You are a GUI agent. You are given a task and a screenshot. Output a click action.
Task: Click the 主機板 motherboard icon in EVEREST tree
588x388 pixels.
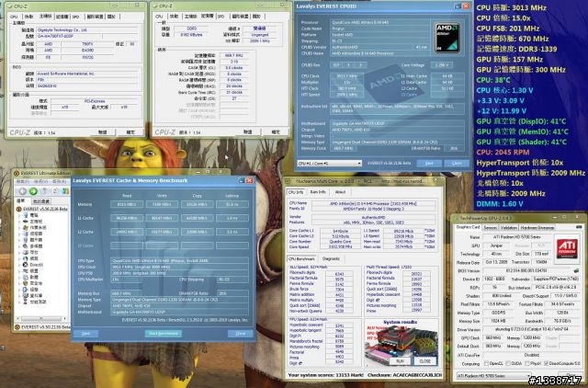coord(26,222)
